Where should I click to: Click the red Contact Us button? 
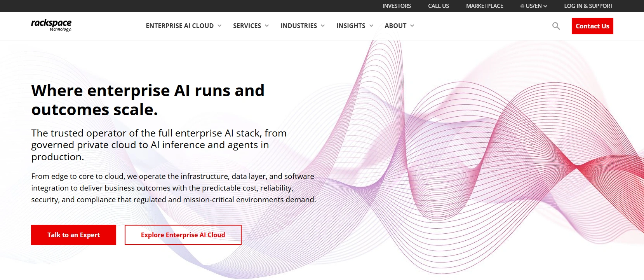point(592,26)
